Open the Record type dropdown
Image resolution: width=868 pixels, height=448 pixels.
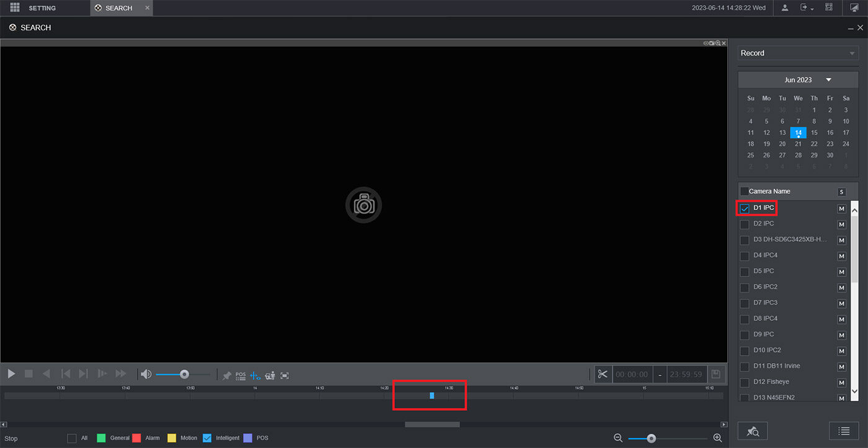coord(797,53)
